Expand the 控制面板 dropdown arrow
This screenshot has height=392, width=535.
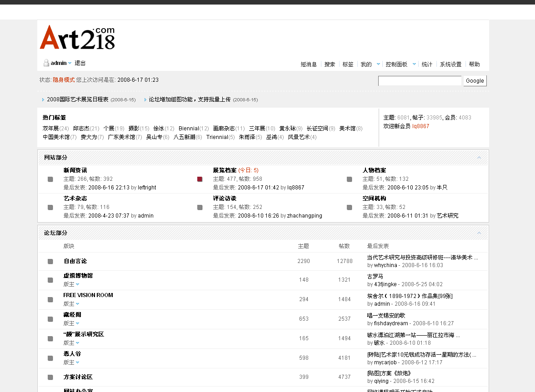(x=414, y=65)
